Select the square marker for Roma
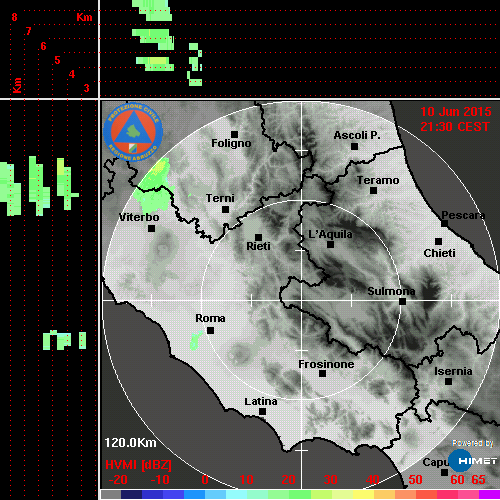This screenshot has width=500, height=500. [x=210, y=331]
